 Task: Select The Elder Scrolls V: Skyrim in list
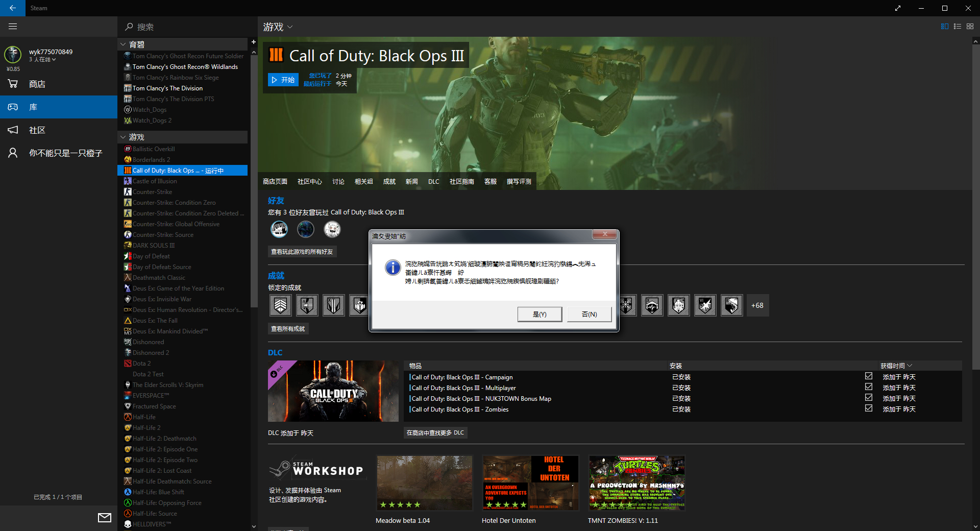183,385
